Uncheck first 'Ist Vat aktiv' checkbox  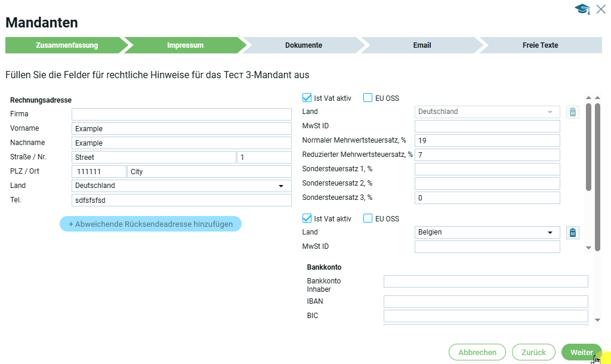coord(307,98)
